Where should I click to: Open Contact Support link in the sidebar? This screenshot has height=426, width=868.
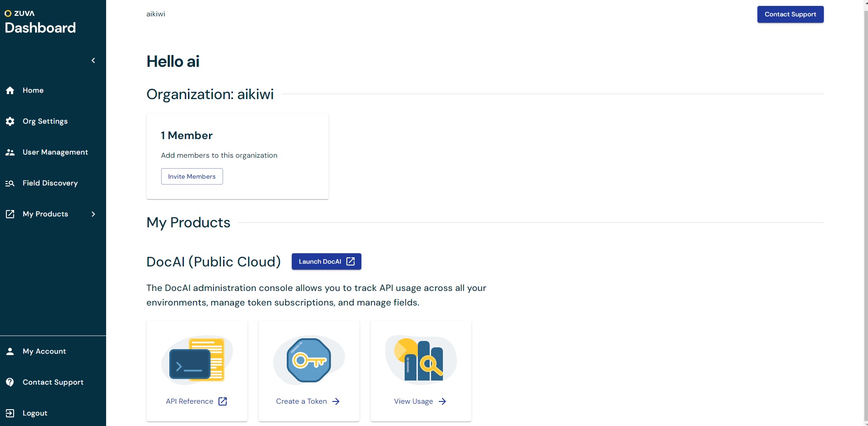click(x=53, y=382)
